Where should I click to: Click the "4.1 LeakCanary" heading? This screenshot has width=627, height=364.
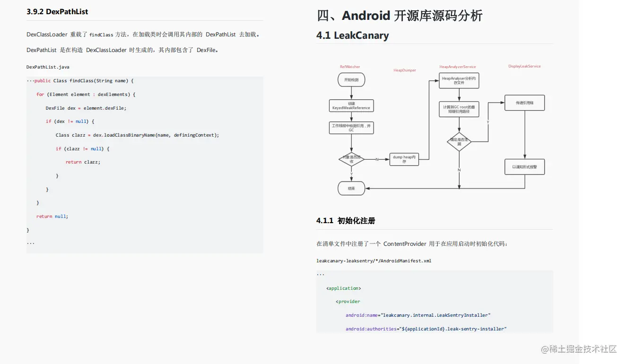tap(353, 35)
